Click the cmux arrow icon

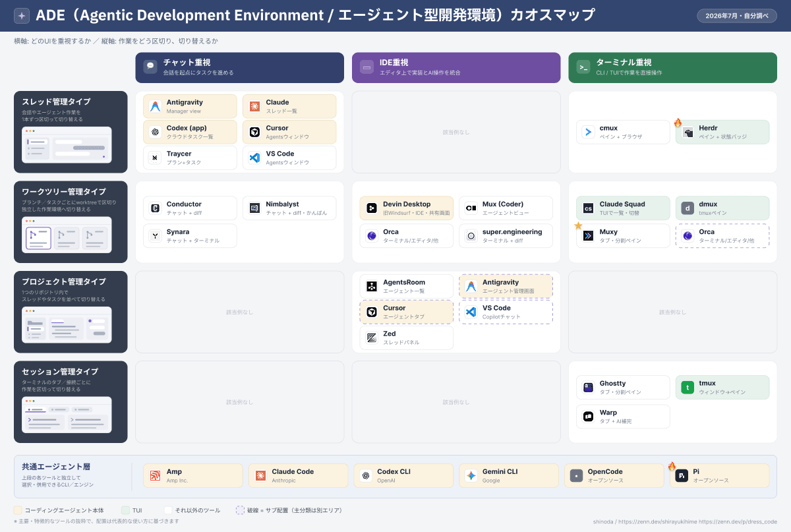tap(589, 132)
